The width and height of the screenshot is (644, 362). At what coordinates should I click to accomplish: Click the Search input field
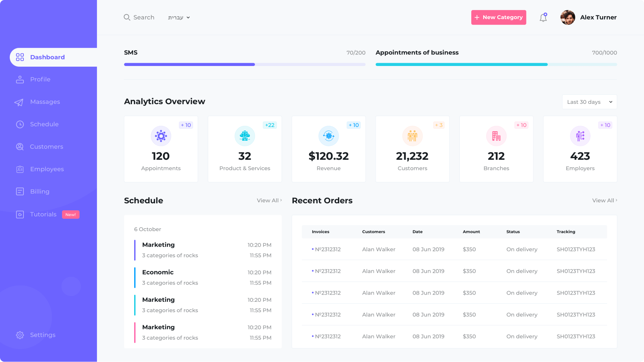[x=139, y=17]
